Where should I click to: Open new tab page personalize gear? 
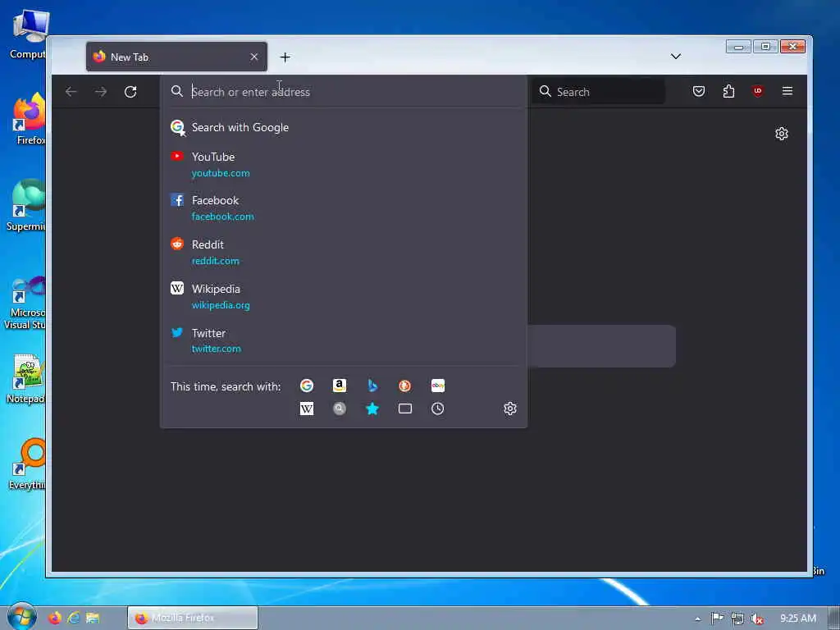point(782,134)
